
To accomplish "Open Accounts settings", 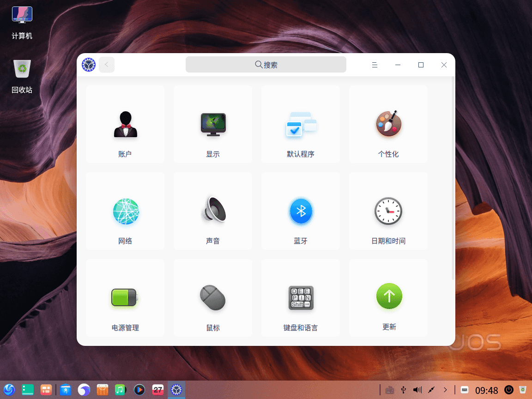I will [x=125, y=124].
